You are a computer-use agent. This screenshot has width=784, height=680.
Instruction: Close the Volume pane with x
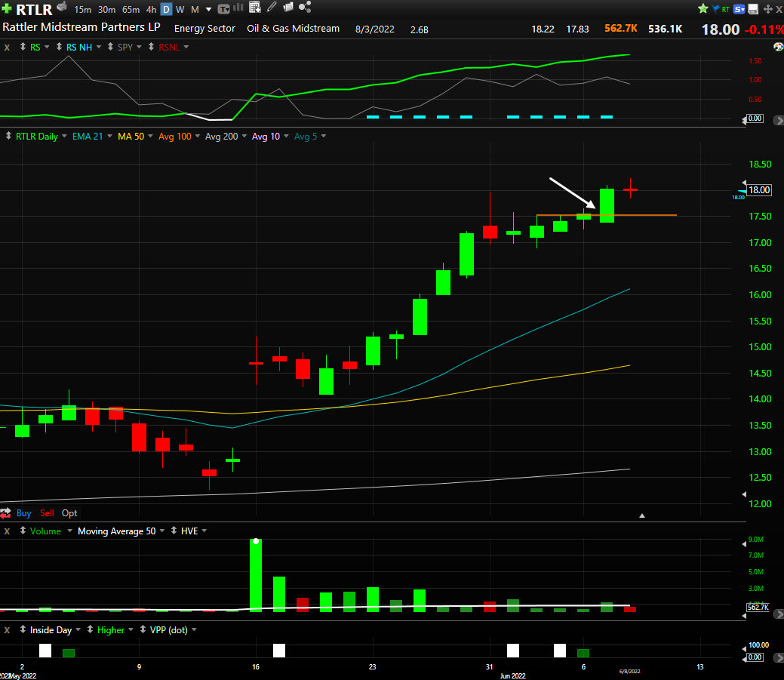tap(7, 531)
